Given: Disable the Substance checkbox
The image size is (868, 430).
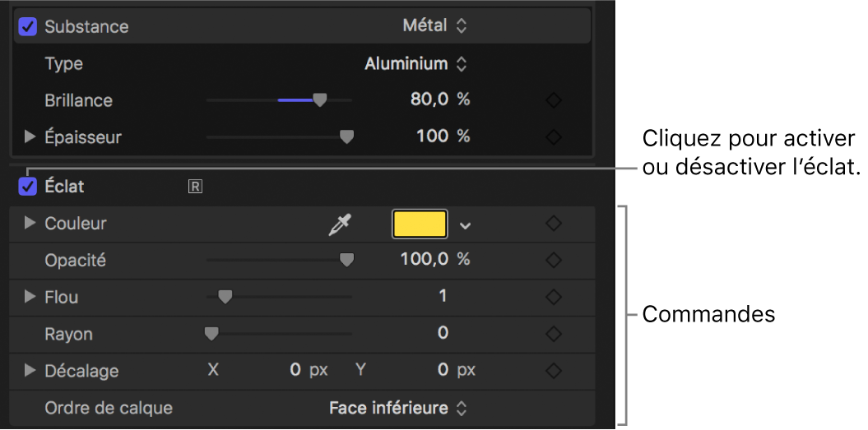Looking at the screenshot, I should (29, 26).
